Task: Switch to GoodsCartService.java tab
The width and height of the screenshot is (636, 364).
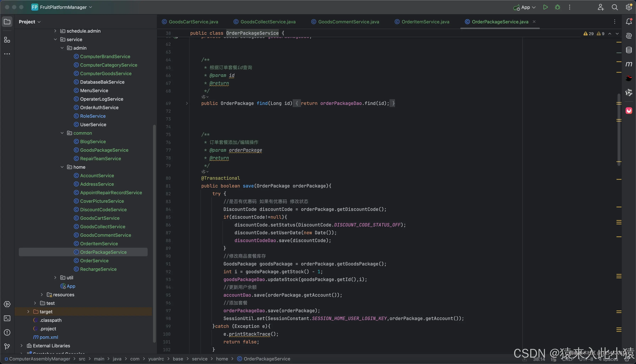Action: click(x=193, y=22)
